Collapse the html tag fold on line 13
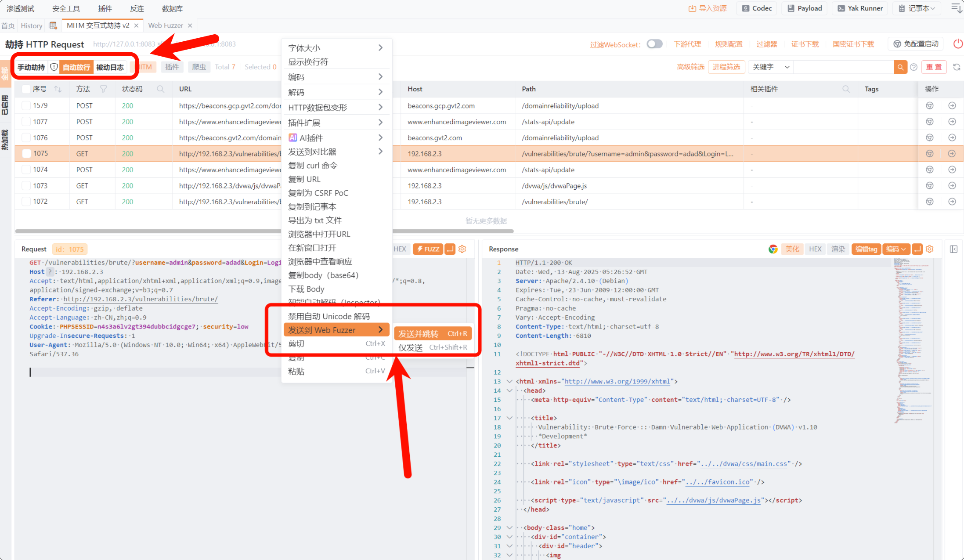This screenshot has width=964, height=560. point(509,381)
